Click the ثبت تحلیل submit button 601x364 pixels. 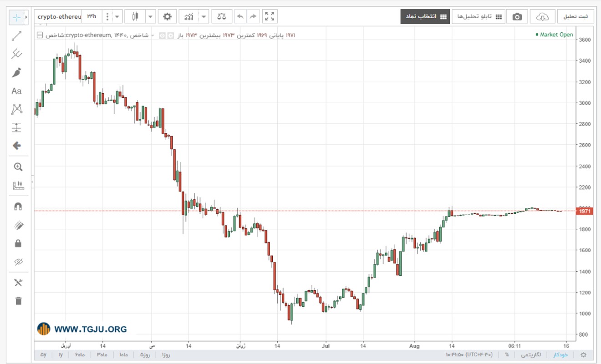coord(576,16)
